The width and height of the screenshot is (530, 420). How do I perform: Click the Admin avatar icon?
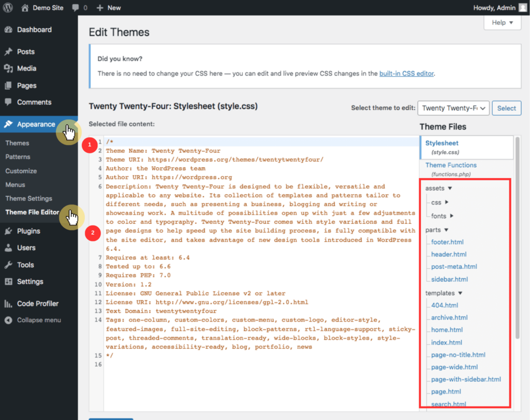click(x=523, y=8)
